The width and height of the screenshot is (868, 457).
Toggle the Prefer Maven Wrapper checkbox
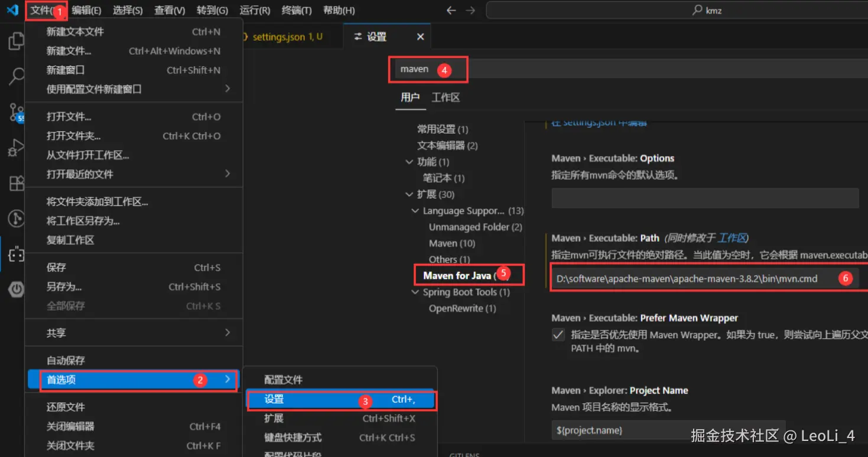558,335
